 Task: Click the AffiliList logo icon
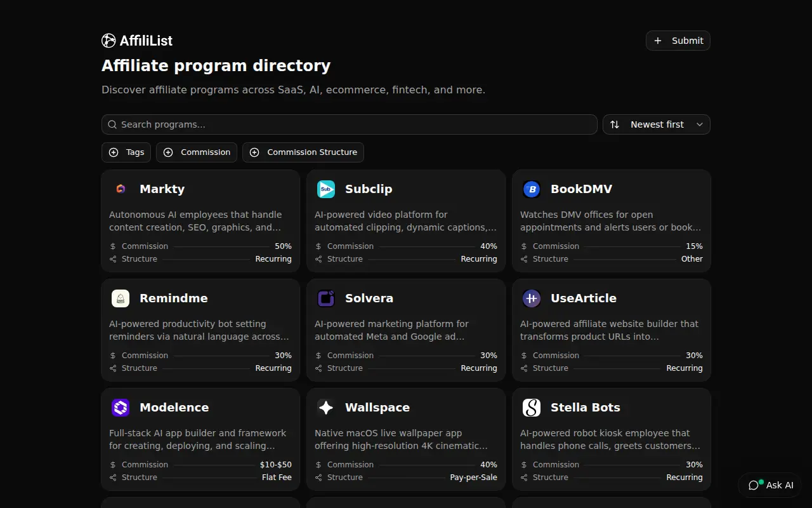pyautogui.click(x=108, y=41)
